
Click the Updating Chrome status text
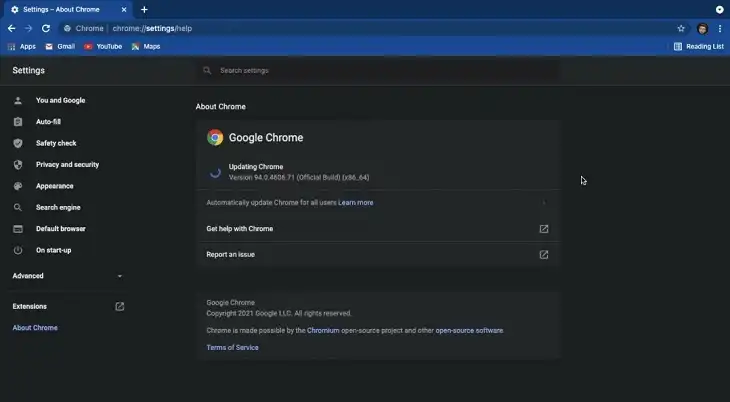256,167
